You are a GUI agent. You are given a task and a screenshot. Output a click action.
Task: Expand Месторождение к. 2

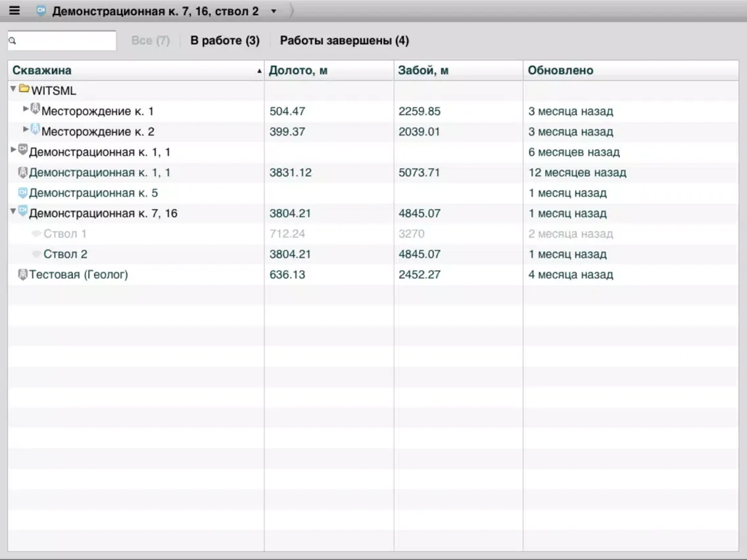coord(26,129)
